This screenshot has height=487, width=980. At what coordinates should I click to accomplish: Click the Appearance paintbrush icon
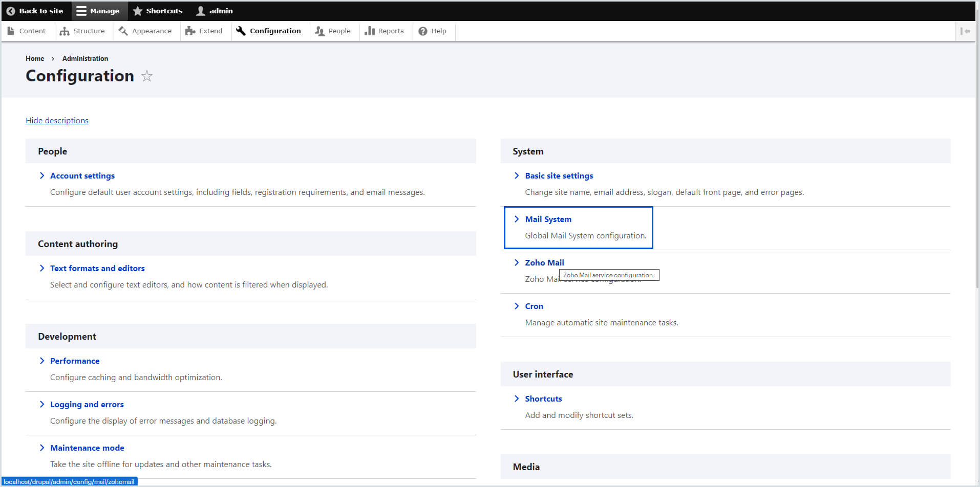tap(123, 31)
